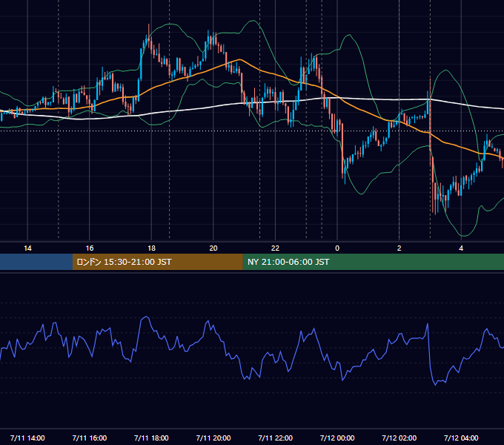Click the NY 21:00-06:00 JST session bar
Viewport: 504px width, 445px height.
click(373, 262)
